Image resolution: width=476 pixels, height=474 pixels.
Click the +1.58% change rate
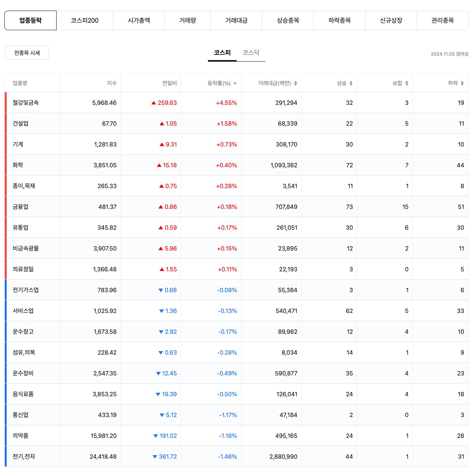[227, 124]
